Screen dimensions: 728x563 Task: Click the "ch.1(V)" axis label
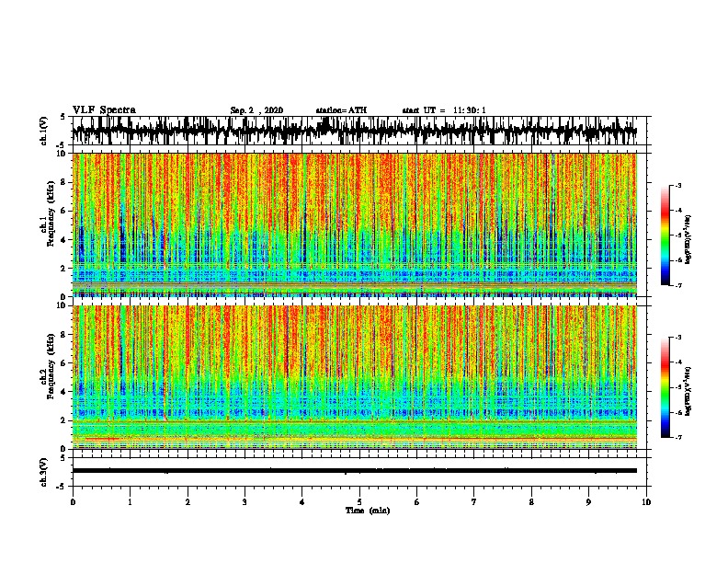(43, 131)
